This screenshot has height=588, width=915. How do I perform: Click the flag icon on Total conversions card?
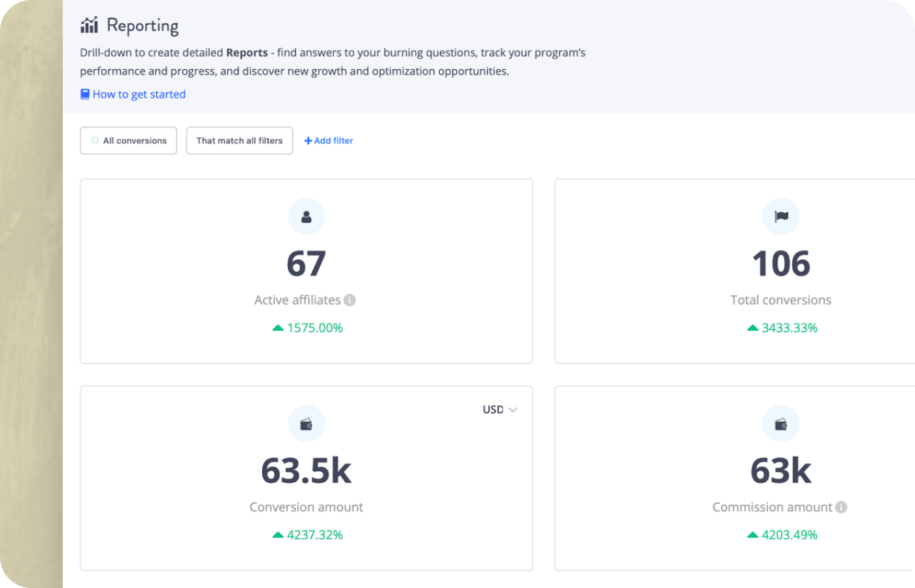coord(781,216)
